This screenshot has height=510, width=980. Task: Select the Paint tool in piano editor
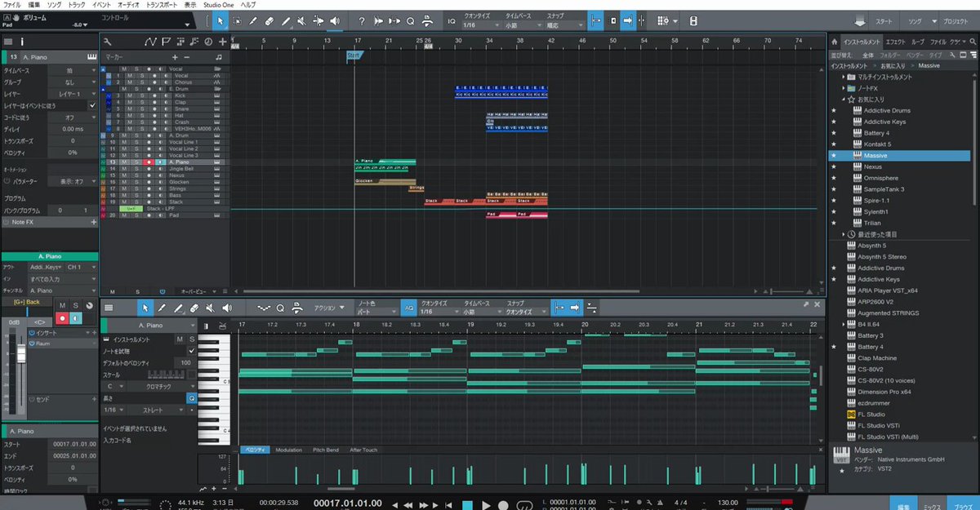178,308
